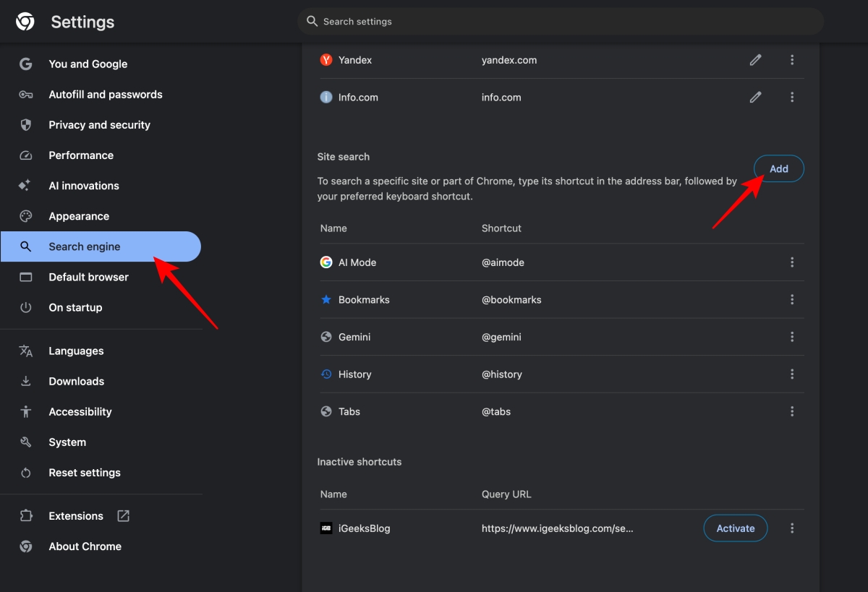Click Add button for Site search
The height and width of the screenshot is (592, 868).
[x=779, y=168]
